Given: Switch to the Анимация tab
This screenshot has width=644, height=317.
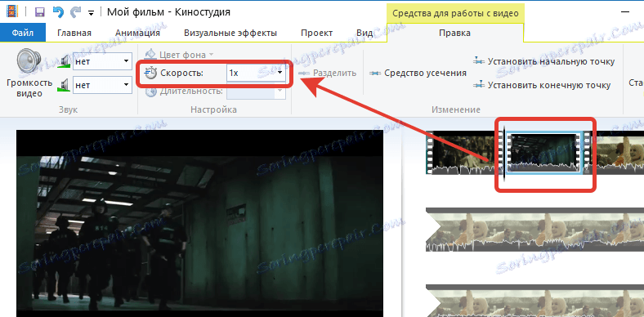Looking at the screenshot, I should [x=137, y=33].
